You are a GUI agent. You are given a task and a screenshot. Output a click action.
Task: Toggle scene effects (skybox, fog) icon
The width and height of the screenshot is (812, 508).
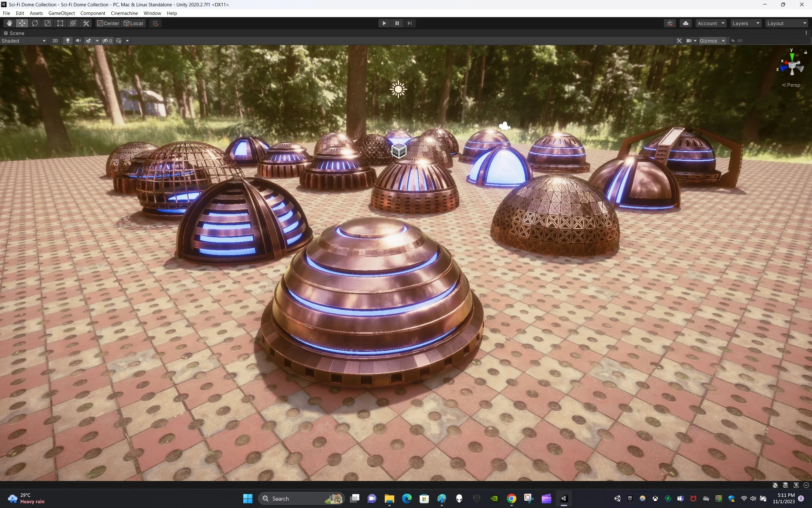pos(88,41)
